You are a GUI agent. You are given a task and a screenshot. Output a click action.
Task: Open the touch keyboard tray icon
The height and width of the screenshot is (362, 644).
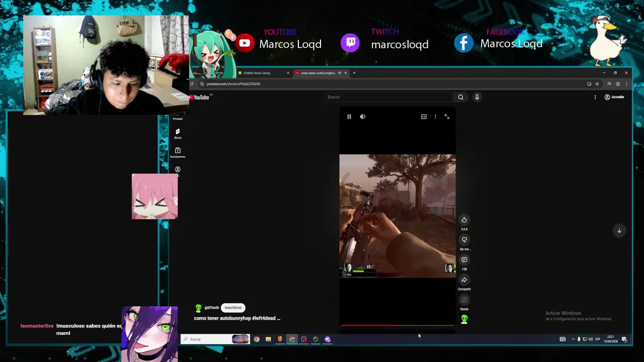pyautogui.click(x=562, y=339)
